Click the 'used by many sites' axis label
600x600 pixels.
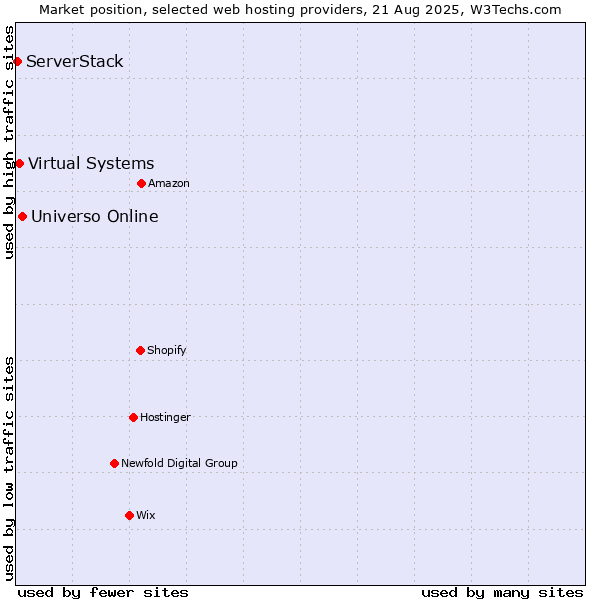pyautogui.click(x=502, y=593)
